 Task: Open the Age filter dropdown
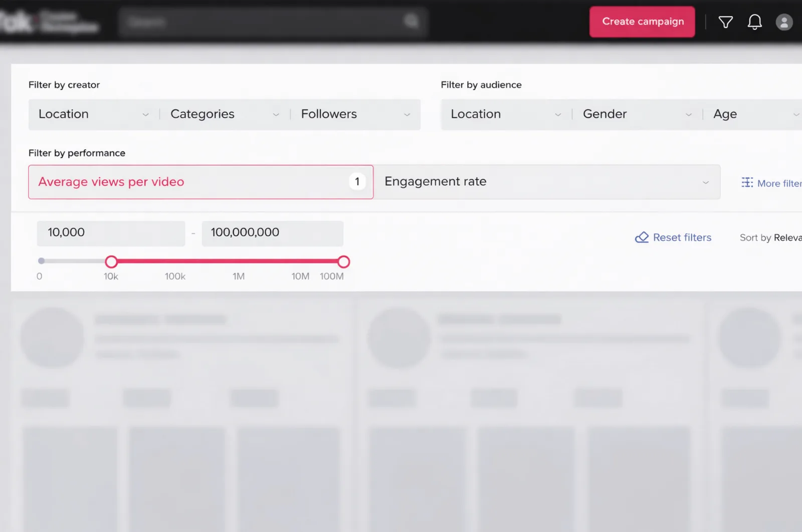coord(755,114)
